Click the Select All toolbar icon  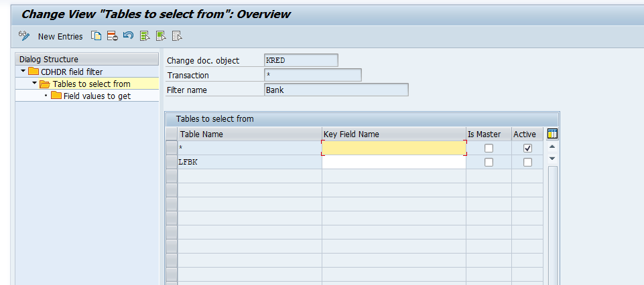pos(145,36)
